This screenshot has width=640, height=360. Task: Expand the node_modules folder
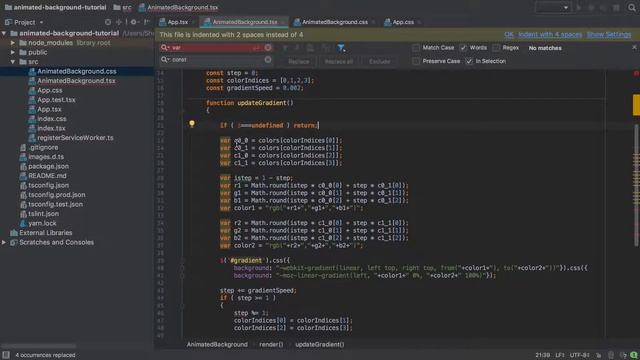[13, 43]
